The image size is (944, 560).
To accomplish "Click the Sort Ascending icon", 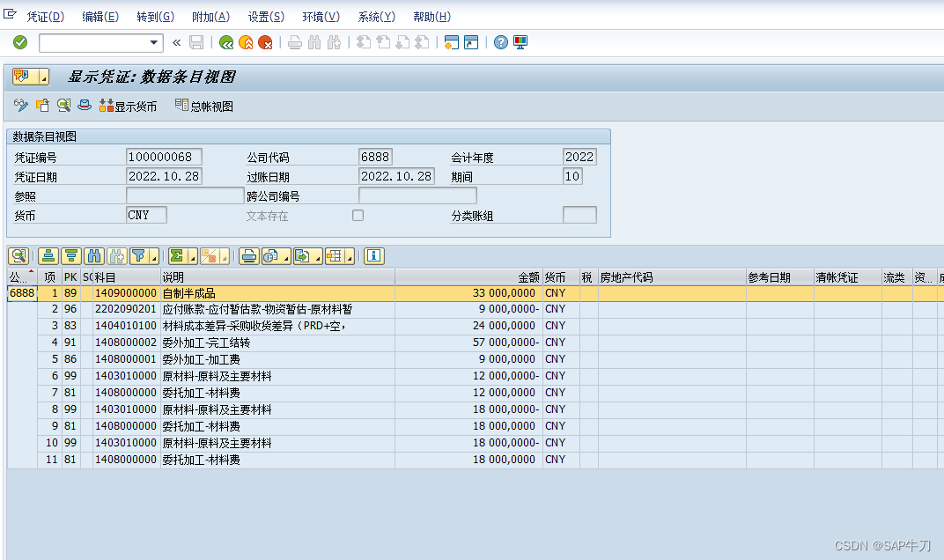I will click(x=48, y=256).
